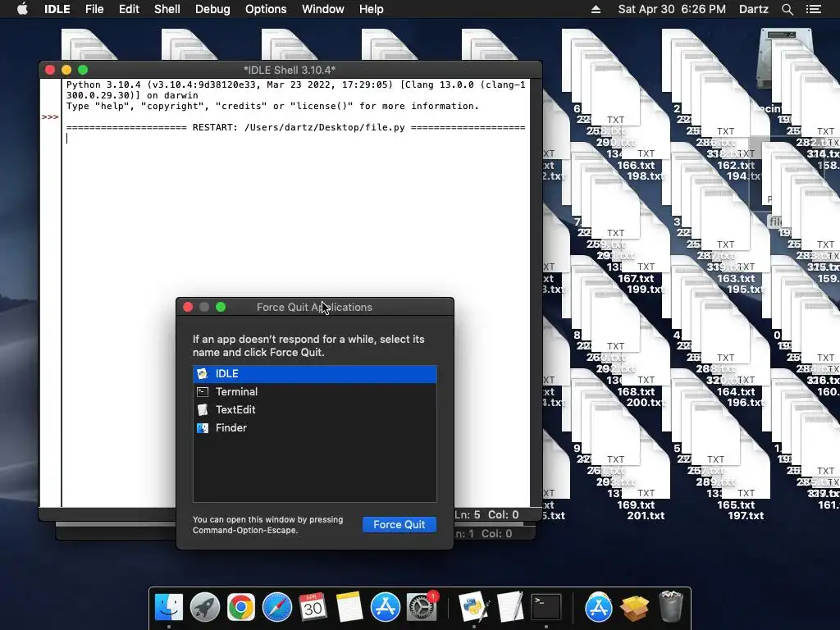Click the Python version line in shell
This screenshot has height=630, width=840.
[295, 90]
